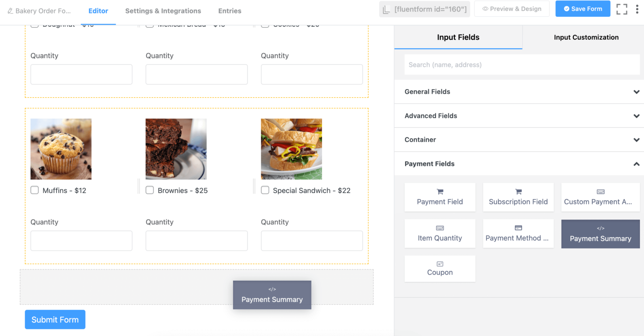Switch to the Input Customization tab
The width and height of the screenshot is (644, 336).
[x=586, y=37]
